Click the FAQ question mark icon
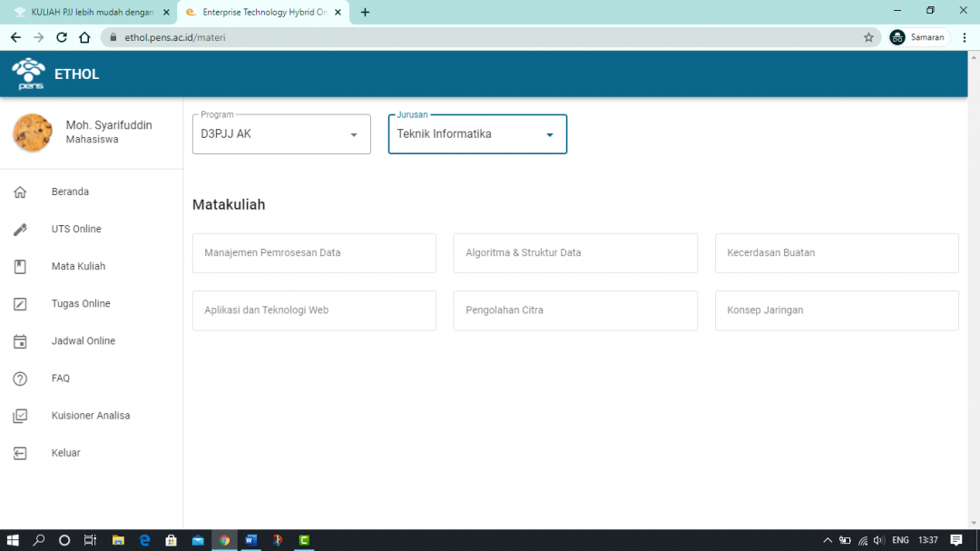This screenshot has width=980, height=551. [20, 378]
